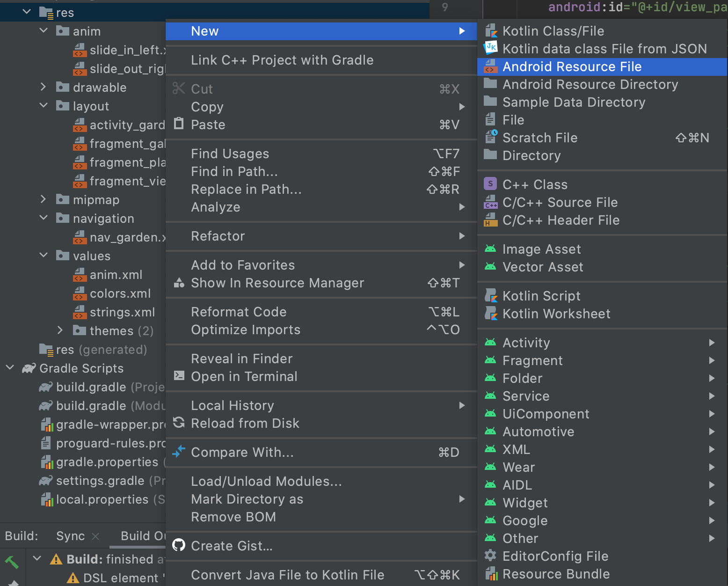Click the warning icon next to Build: finished

56,559
